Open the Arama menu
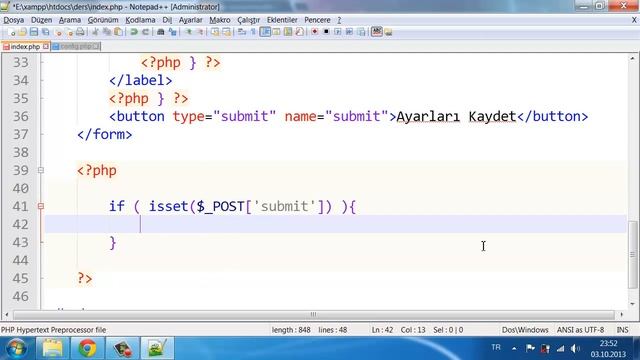 70,20
